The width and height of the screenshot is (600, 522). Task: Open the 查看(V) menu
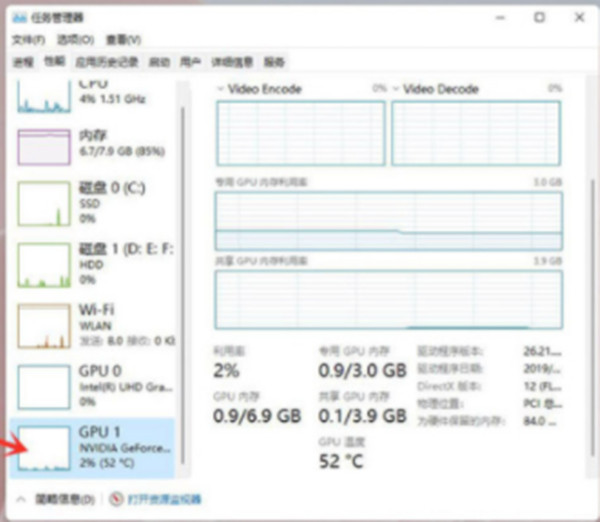tap(123, 40)
